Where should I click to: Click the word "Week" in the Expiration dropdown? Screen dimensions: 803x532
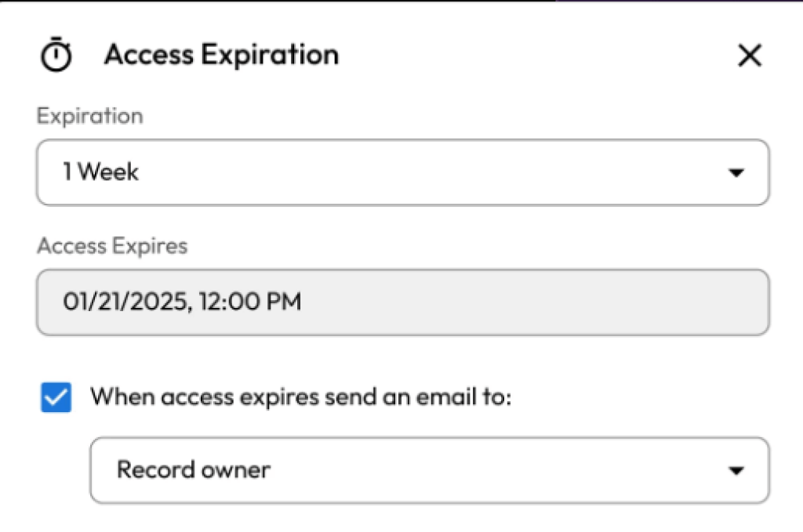108,172
